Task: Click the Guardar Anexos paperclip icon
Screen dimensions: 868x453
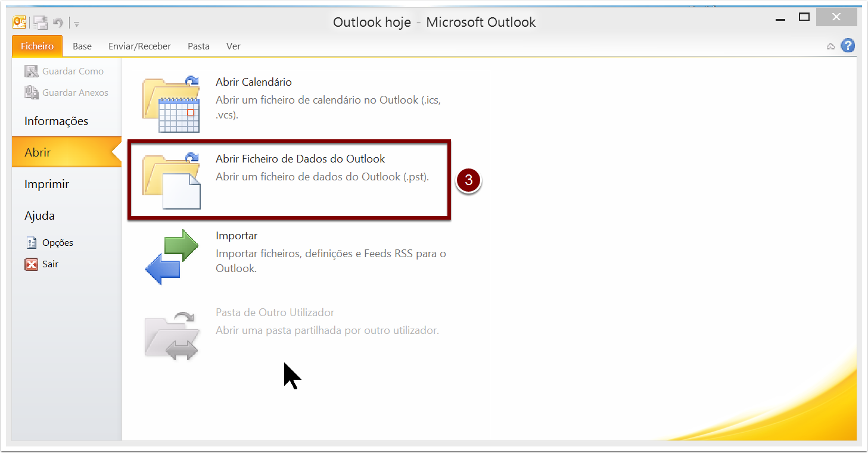Action: pos(31,93)
